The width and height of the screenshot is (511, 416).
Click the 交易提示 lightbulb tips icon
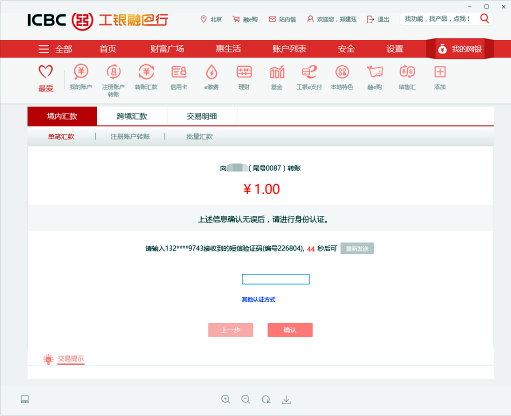(x=48, y=359)
